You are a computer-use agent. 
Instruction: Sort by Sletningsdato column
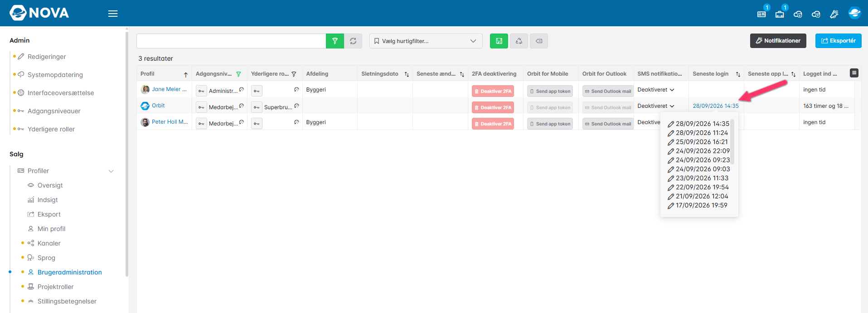(x=407, y=74)
